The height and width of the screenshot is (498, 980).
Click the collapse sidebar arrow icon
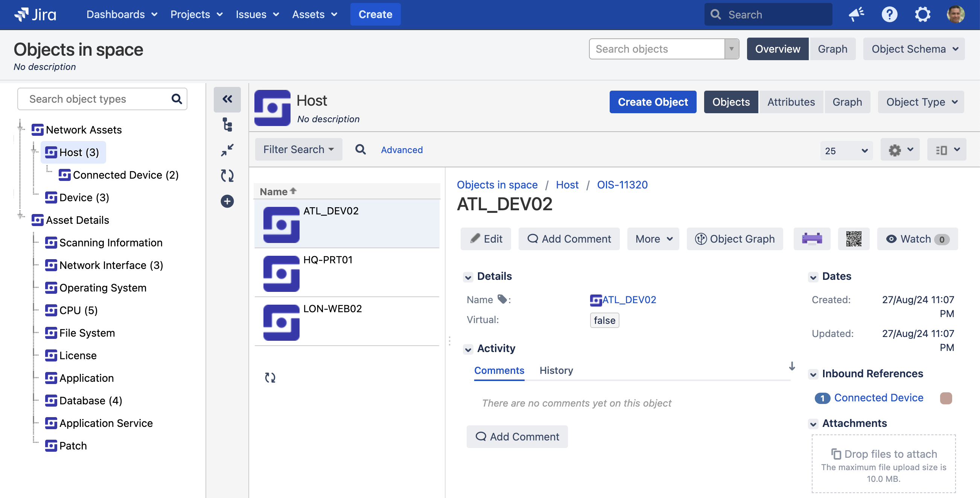tap(227, 99)
